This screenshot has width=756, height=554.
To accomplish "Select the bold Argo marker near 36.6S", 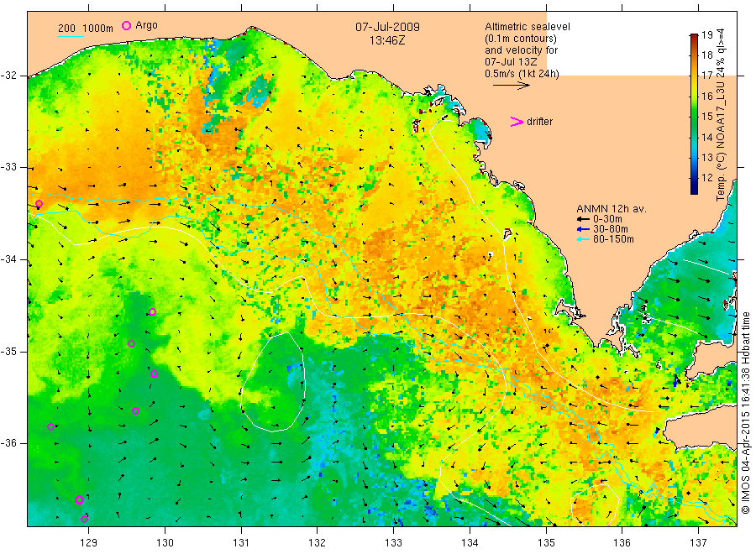I will pyautogui.click(x=80, y=499).
